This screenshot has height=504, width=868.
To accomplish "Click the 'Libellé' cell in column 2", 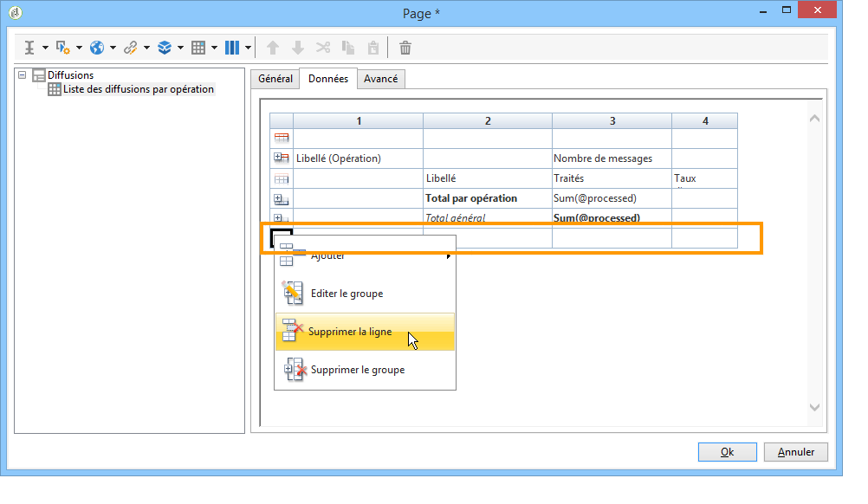I will click(488, 178).
